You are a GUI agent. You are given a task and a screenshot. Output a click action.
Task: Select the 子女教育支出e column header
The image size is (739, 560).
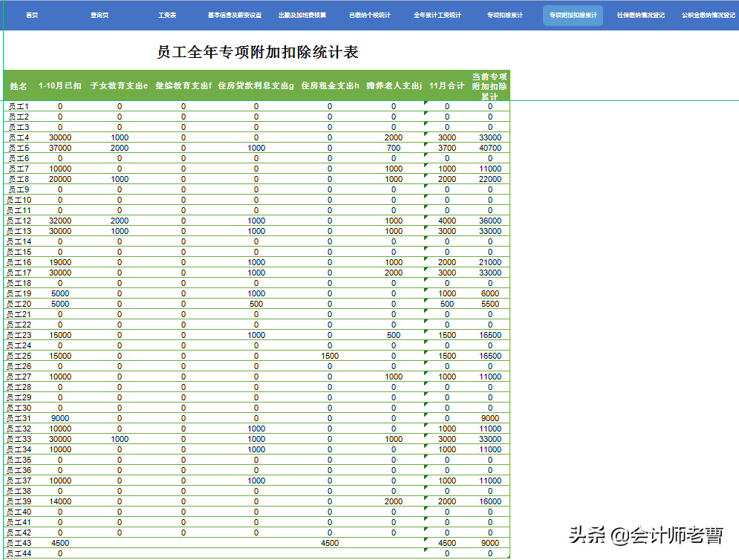click(x=119, y=85)
